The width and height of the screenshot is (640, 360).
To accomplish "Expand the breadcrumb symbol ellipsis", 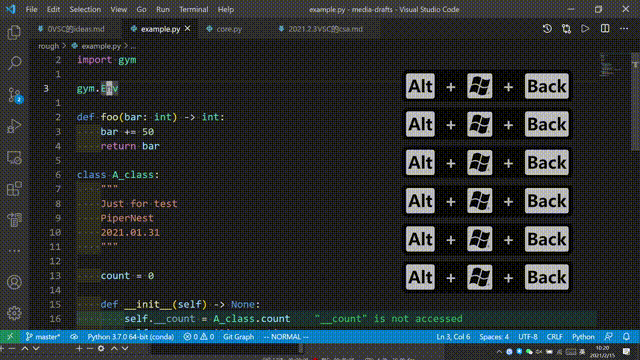I will pos(133,46).
